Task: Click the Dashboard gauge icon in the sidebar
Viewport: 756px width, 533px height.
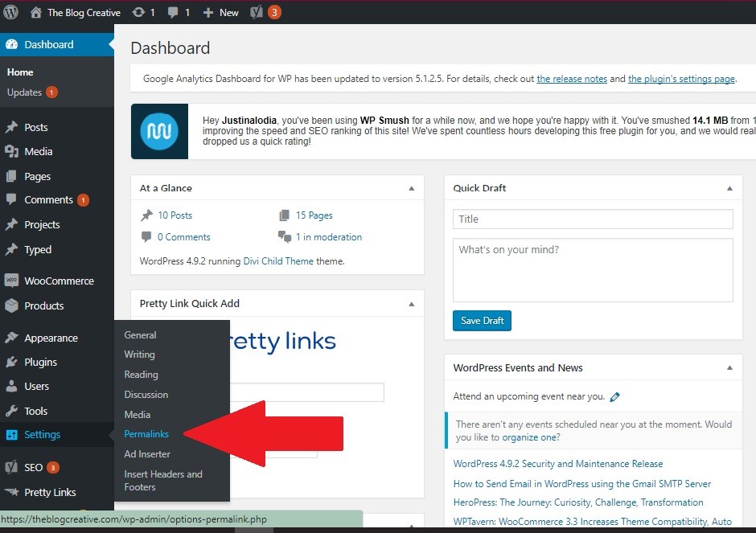Action: pos(11,44)
